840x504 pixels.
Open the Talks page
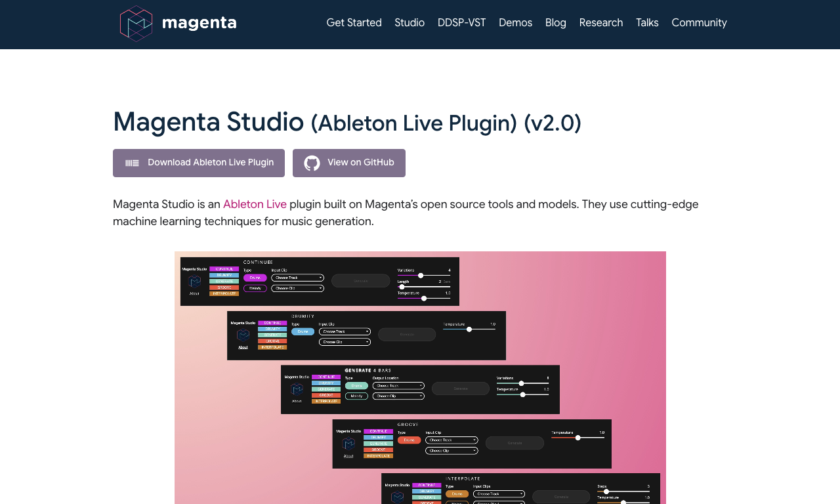(647, 23)
